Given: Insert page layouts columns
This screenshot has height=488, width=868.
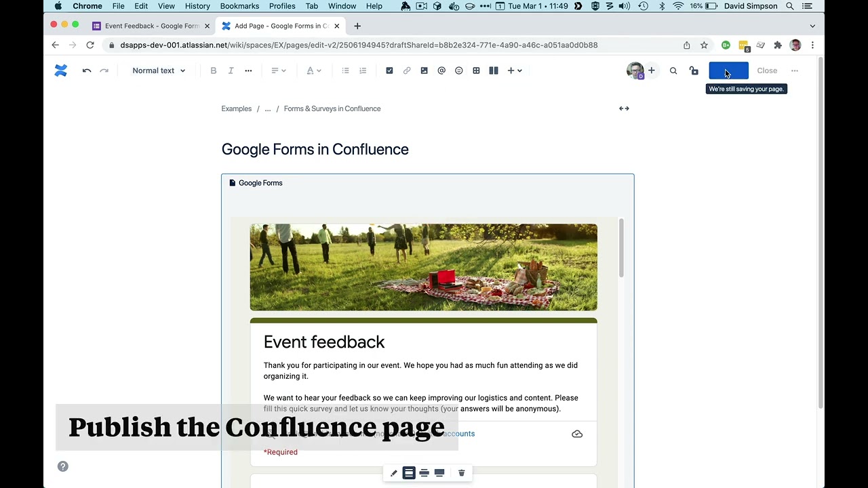Looking at the screenshot, I should (x=494, y=70).
